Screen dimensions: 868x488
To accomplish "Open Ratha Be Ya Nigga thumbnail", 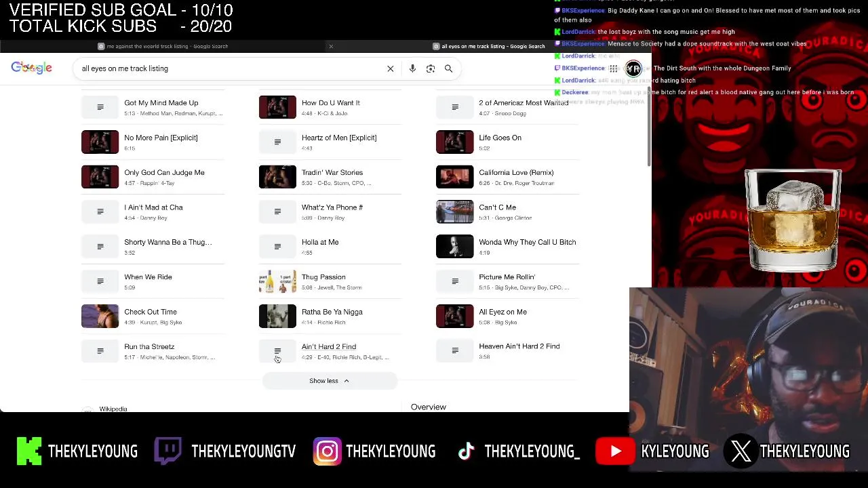I will tap(277, 317).
